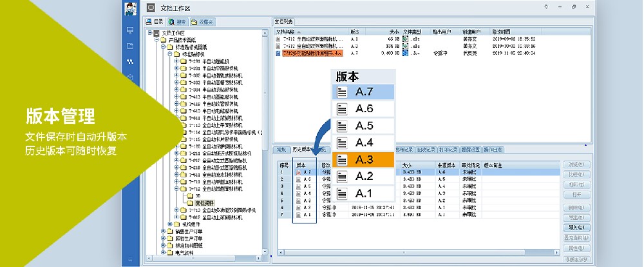
Task: Click the 导出 button
Action: pos(576,217)
